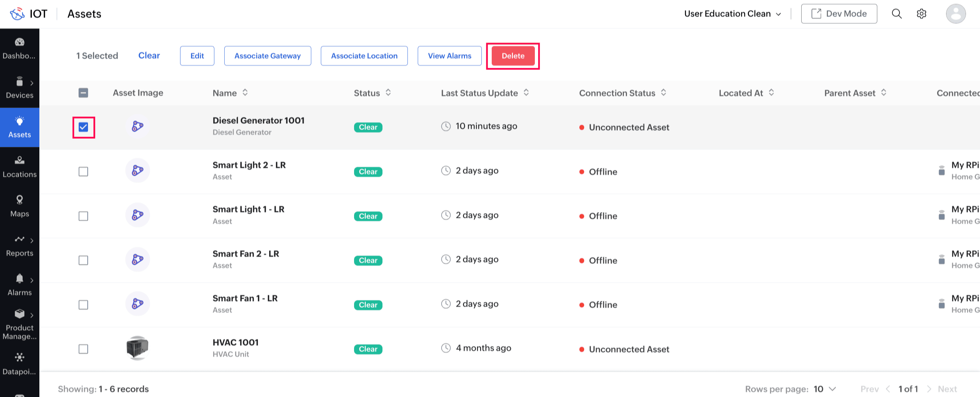Click the user profile avatar
This screenshot has height=397, width=980.
pyautogui.click(x=955, y=14)
